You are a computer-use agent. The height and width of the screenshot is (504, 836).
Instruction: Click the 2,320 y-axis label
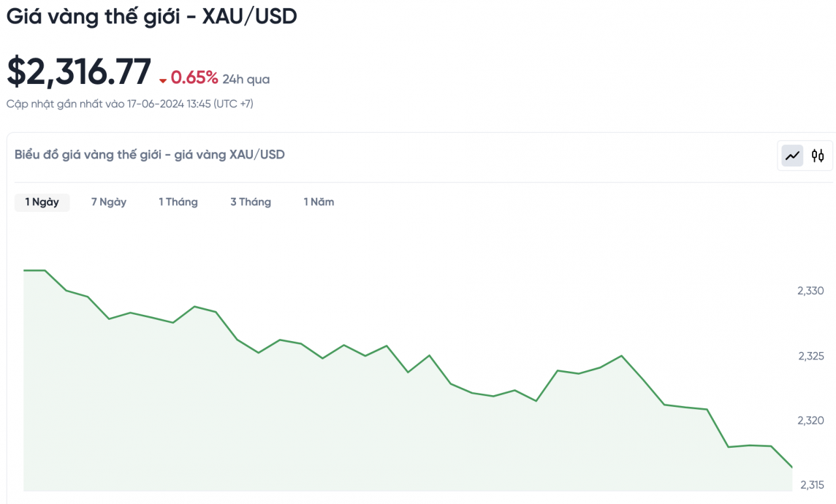tap(810, 420)
